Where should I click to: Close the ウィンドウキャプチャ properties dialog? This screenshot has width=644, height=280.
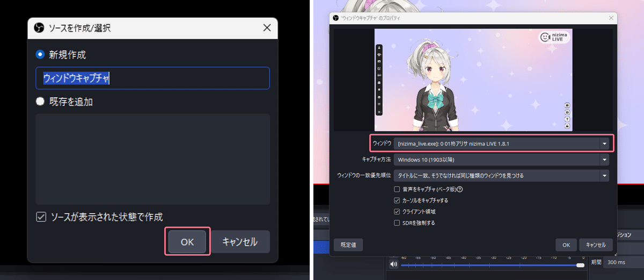pyautogui.click(x=610, y=18)
